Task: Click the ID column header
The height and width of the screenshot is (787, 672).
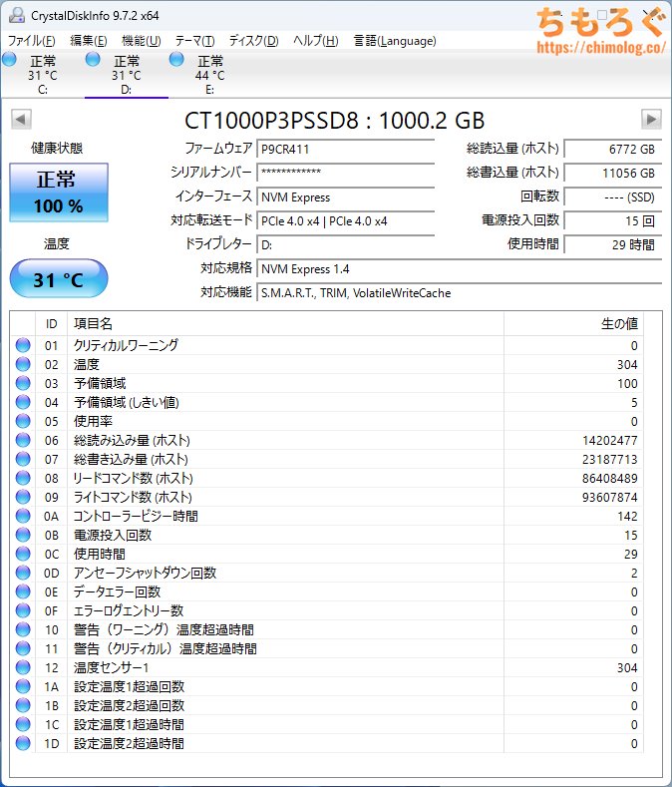Action: 51,324
